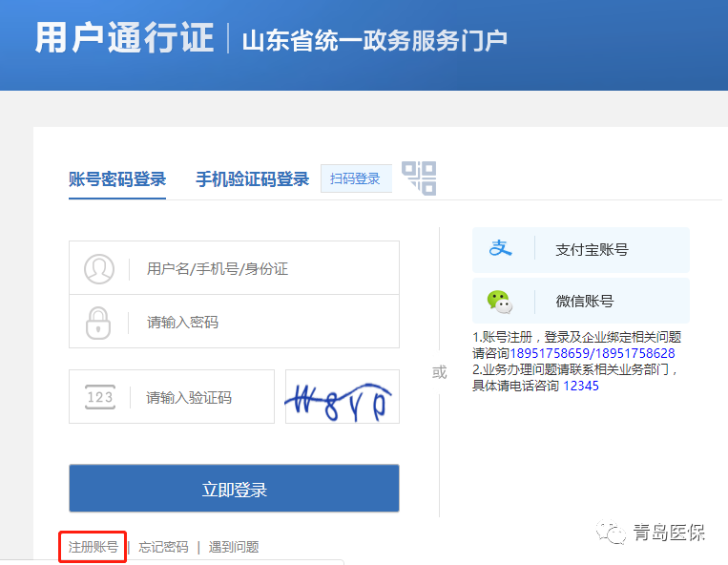
Task: Refresh the handwritten captcha image
Action: (342, 397)
